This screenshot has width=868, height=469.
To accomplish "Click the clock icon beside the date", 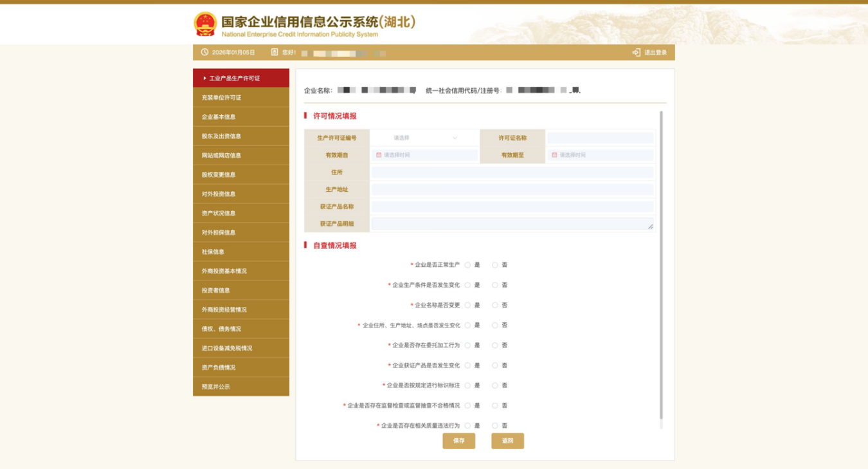I will [204, 52].
